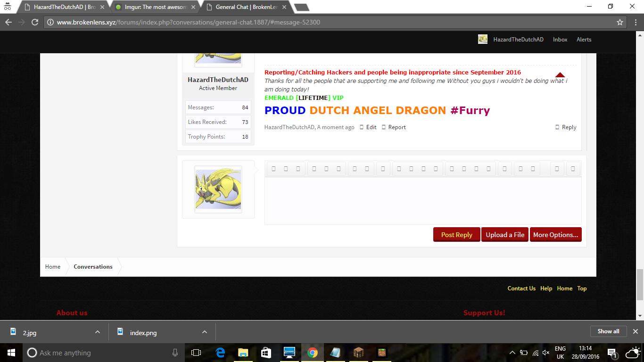Expand the index.png download options arrow

tap(205, 332)
